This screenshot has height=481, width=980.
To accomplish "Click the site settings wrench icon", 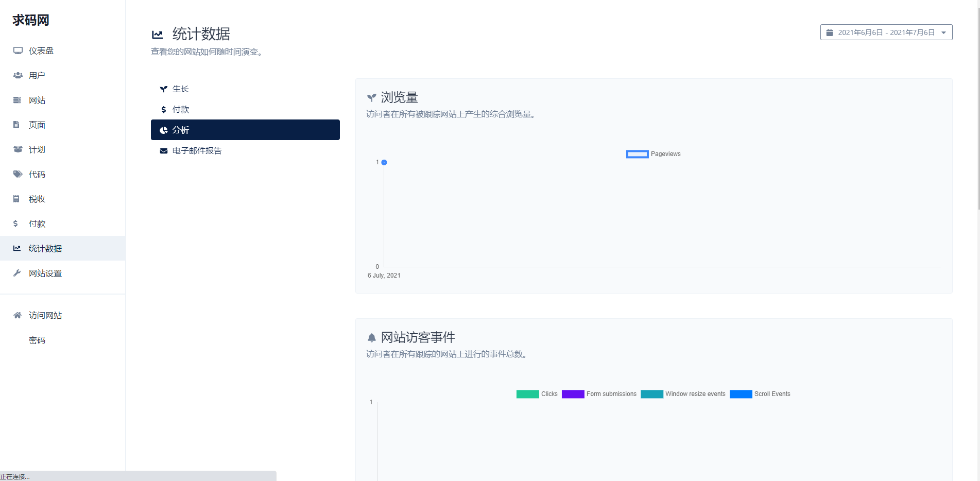I will pos(17,273).
